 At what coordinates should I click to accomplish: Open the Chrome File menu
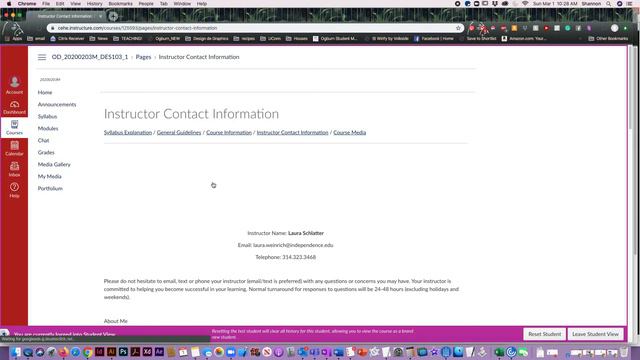point(46,4)
